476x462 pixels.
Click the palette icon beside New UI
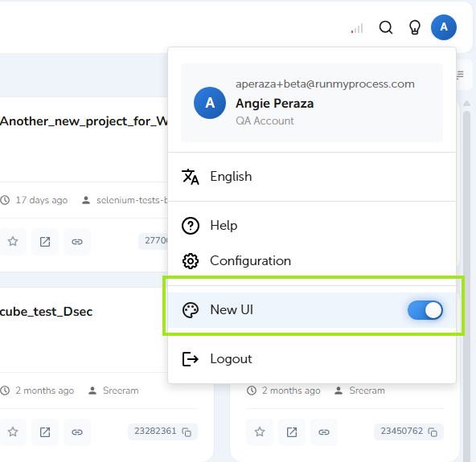coord(191,310)
